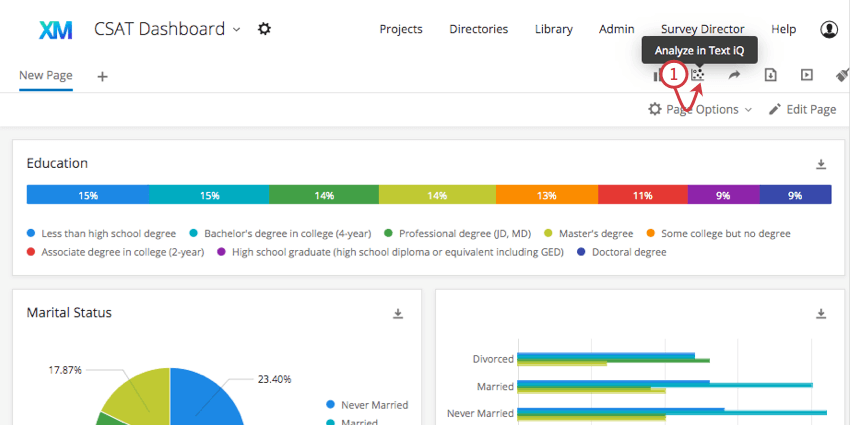Select the New Page tab

coord(45,75)
